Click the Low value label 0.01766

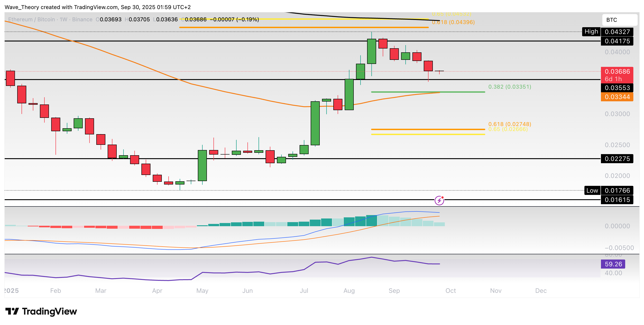[617, 190]
